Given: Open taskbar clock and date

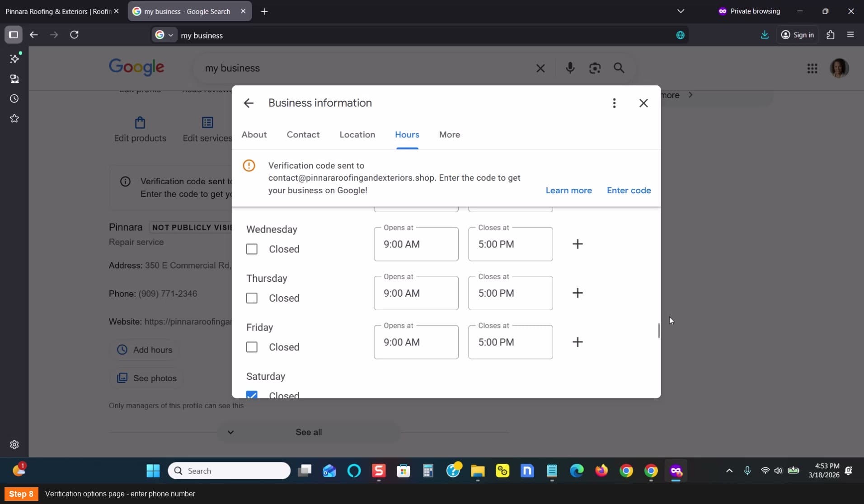Looking at the screenshot, I should click(x=824, y=471).
